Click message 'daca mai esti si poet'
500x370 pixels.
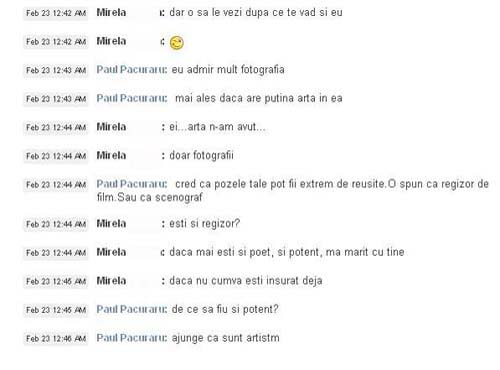287,252
